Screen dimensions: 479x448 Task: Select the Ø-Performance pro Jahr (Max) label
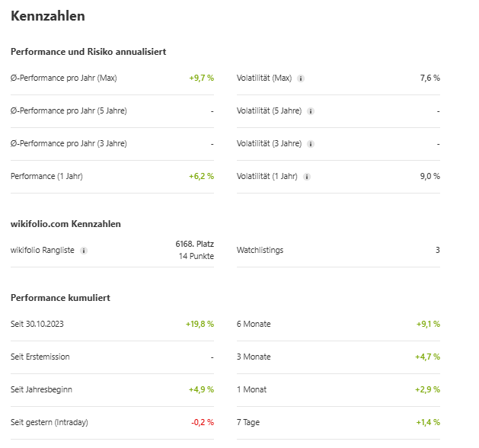64,78
